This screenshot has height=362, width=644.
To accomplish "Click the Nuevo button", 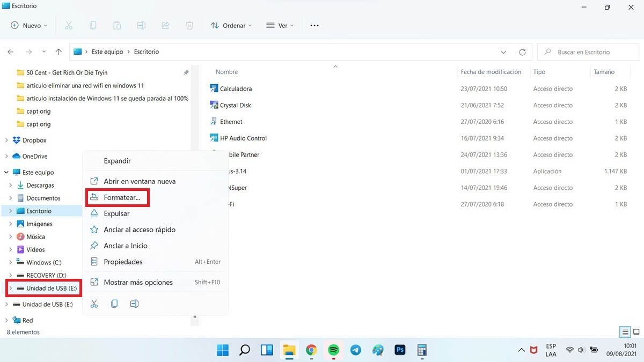I will tap(29, 25).
